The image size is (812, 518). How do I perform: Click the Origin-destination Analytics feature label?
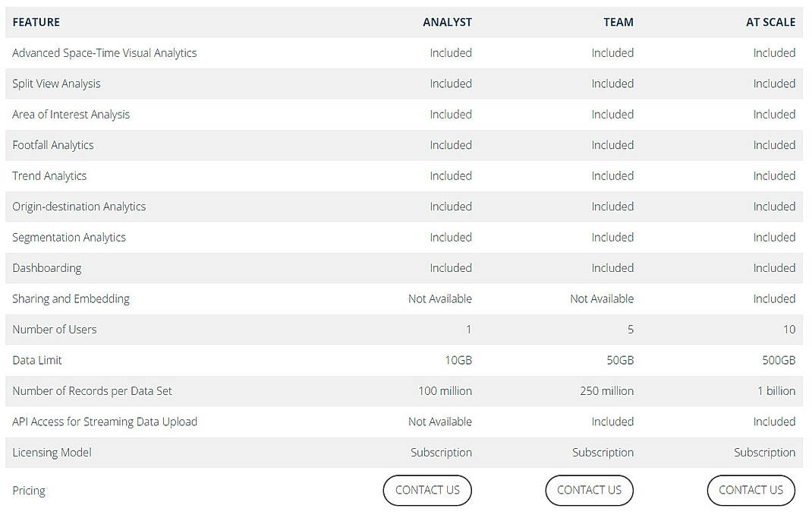pyautogui.click(x=80, y=206)
